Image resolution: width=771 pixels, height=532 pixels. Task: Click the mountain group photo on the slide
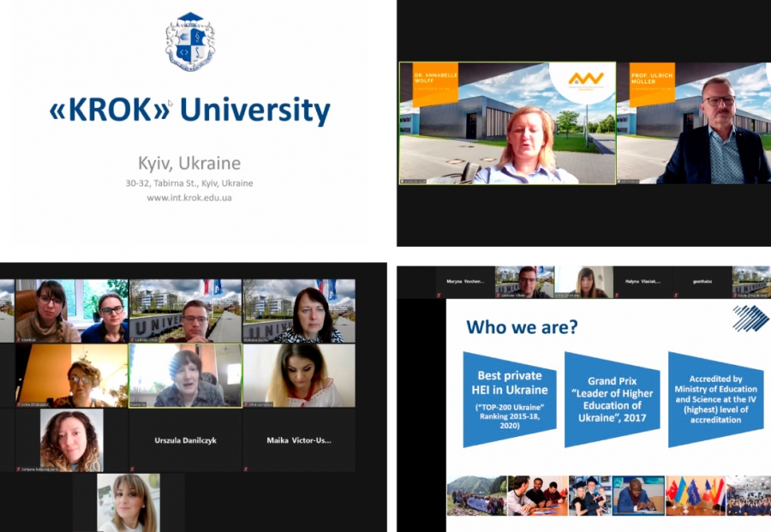pos(476,496)
